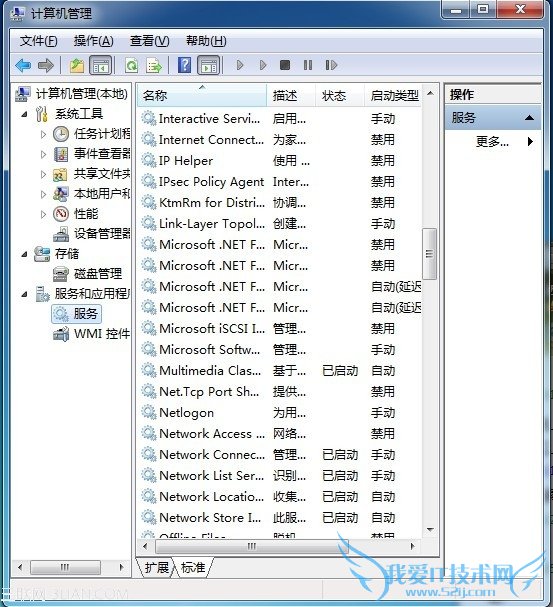Click the services list scroll-down arrow
553x607 pixels.
(430, 530)
